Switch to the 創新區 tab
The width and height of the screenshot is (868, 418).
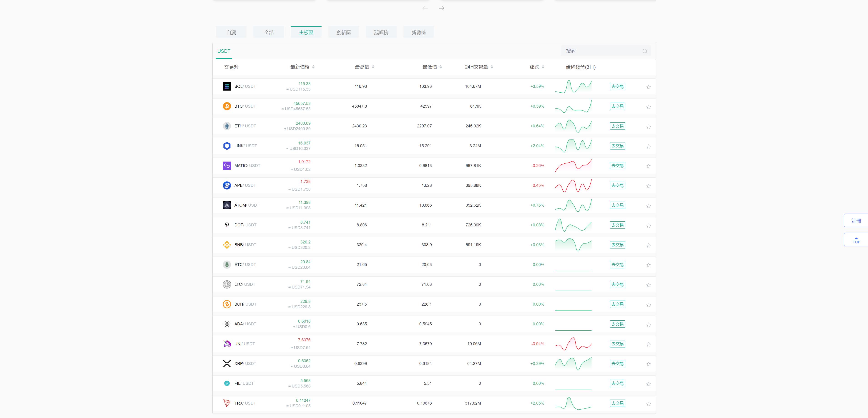343,32
